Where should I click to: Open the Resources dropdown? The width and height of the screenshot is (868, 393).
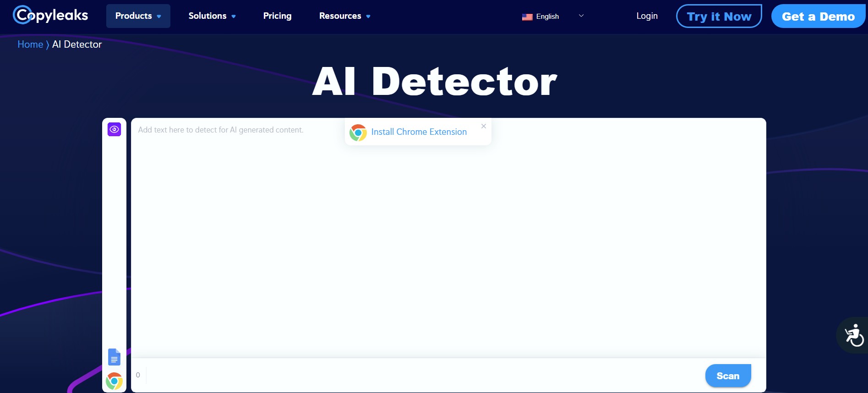pyautogui.click(x=344, y=16)
